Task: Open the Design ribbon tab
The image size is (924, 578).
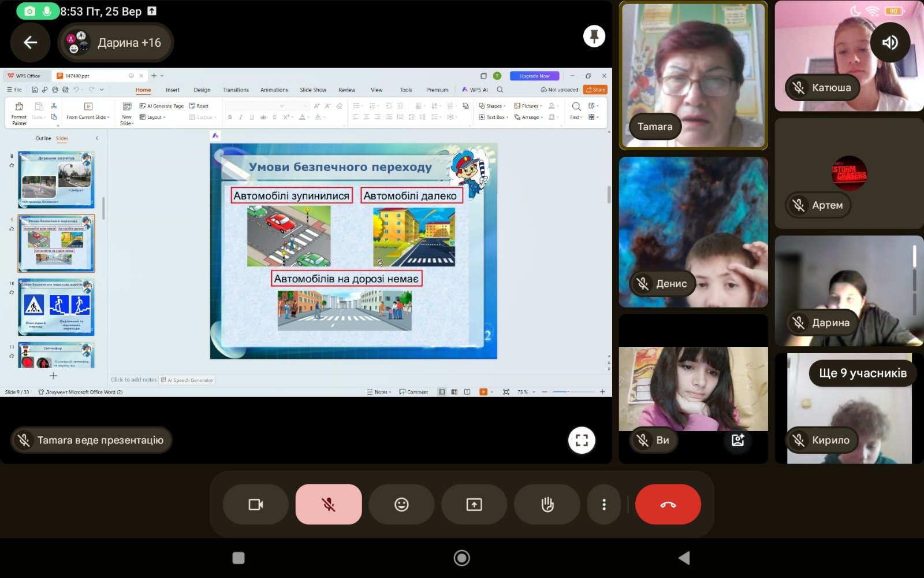Action: 202,90
